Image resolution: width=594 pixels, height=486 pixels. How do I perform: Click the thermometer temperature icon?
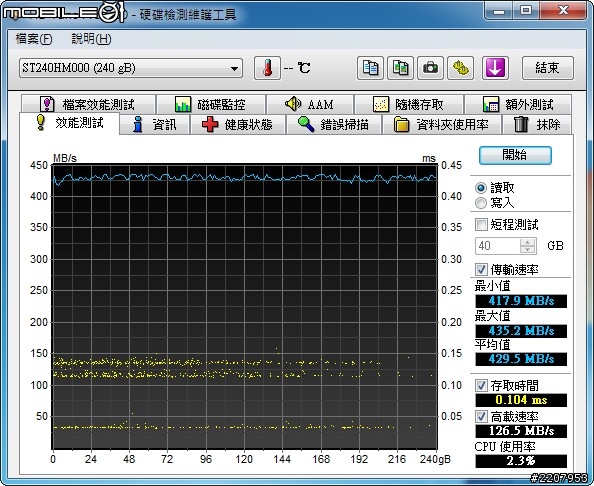click(267, 68)
